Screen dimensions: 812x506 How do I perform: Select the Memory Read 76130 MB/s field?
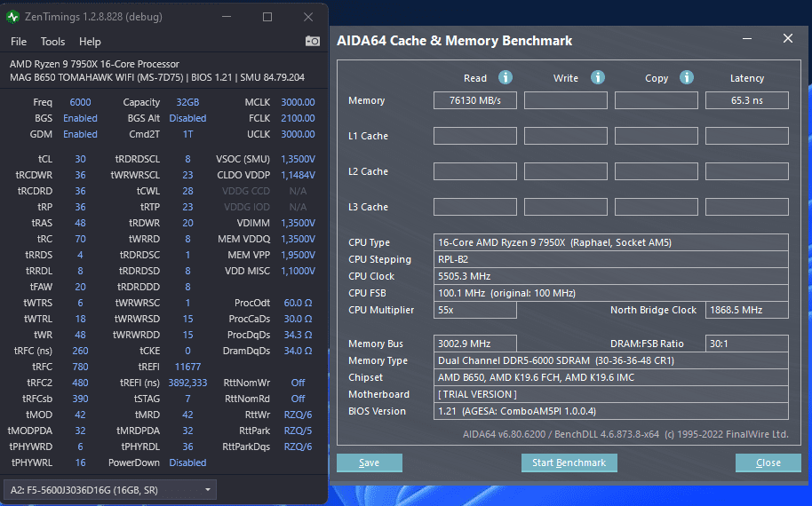click(x=475, y=100)
